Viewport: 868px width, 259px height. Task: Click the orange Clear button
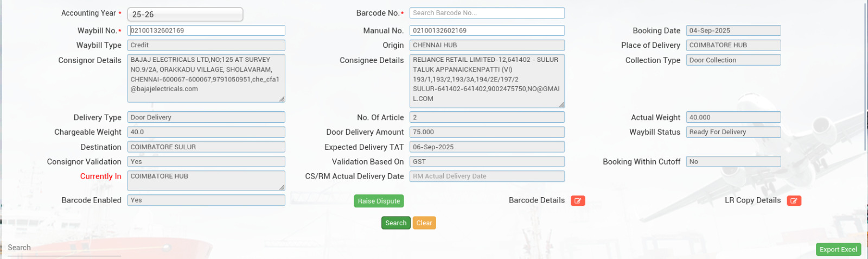[424, 223]
